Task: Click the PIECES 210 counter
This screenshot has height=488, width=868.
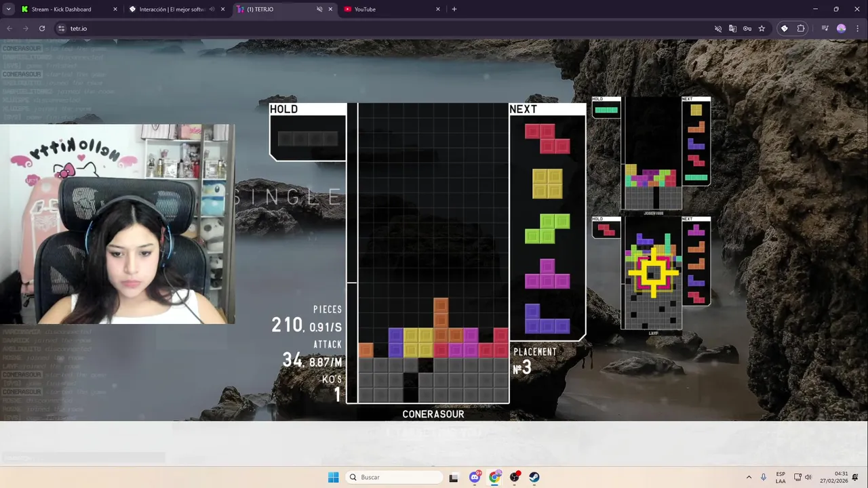Action: [x=307, y=319]
